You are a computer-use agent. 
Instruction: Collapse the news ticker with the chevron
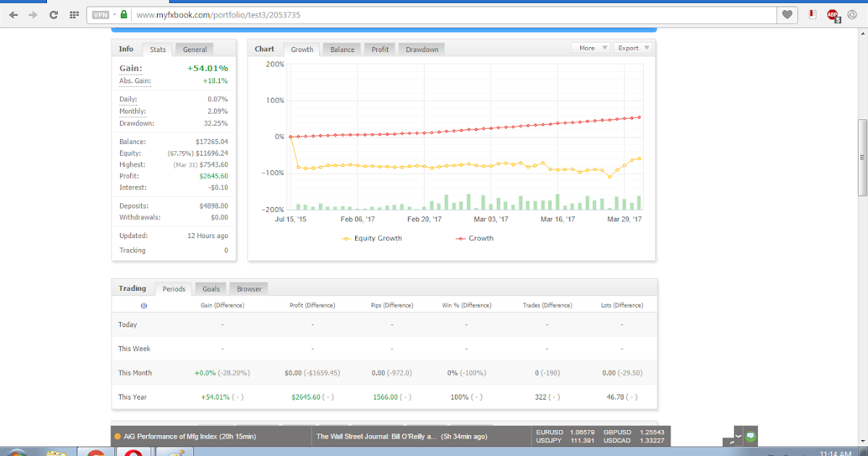[x=737, y=436]
